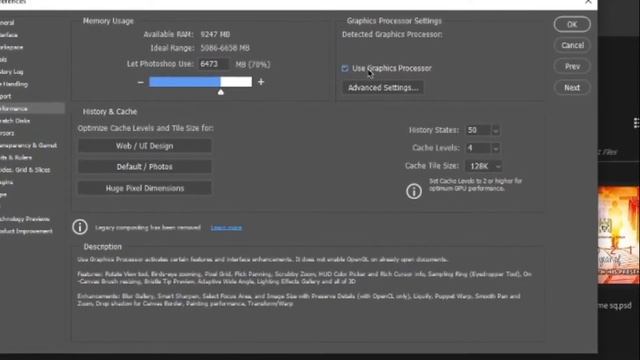Click the Prev button

(x=572, y=67)
